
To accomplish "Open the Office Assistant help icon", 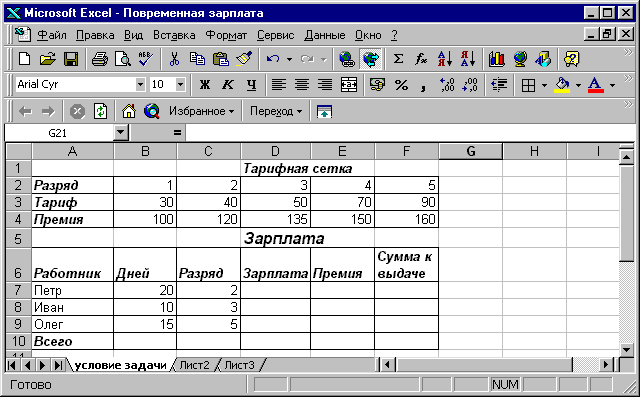I will [x=571, y=59].
